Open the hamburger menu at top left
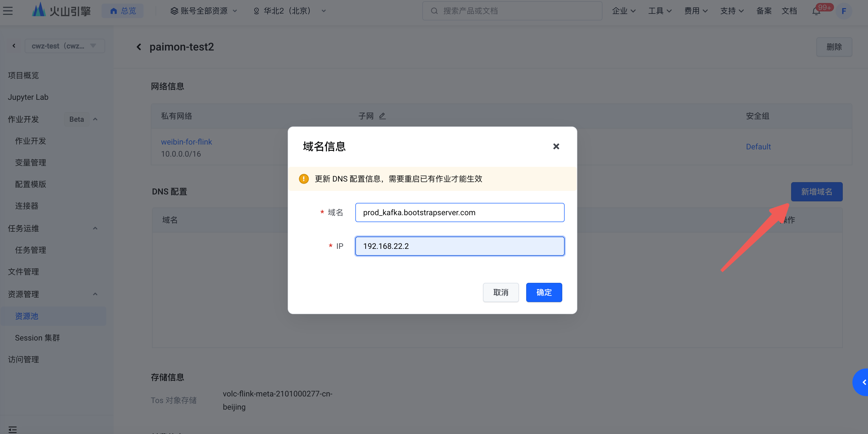Screen dimensions: 868x434 click(8, 11)
